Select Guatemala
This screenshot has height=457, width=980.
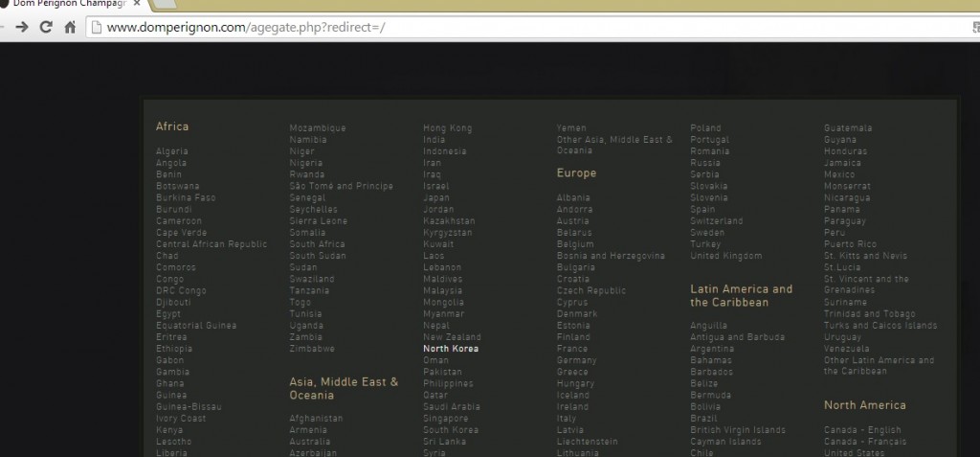tap(848, 128)
